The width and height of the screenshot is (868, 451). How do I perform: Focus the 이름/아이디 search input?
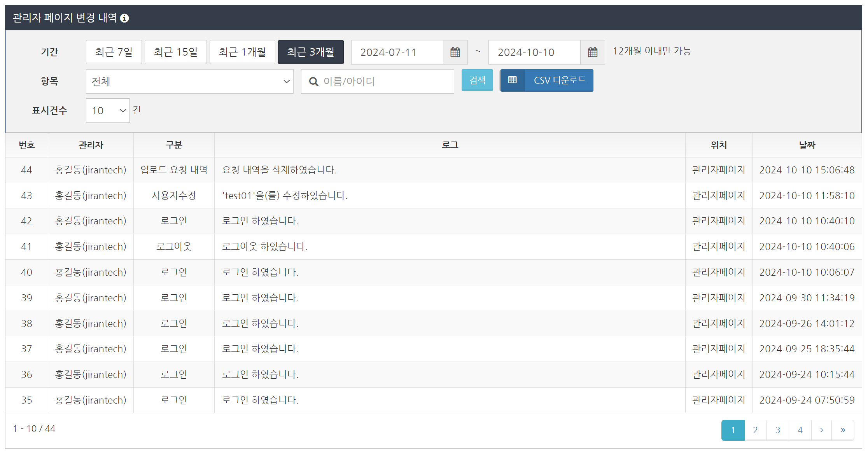coord(385,82)
